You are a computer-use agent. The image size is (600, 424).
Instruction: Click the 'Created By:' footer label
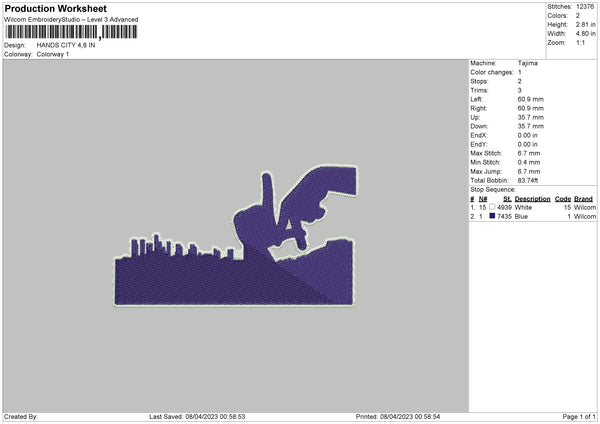(21, 417)
